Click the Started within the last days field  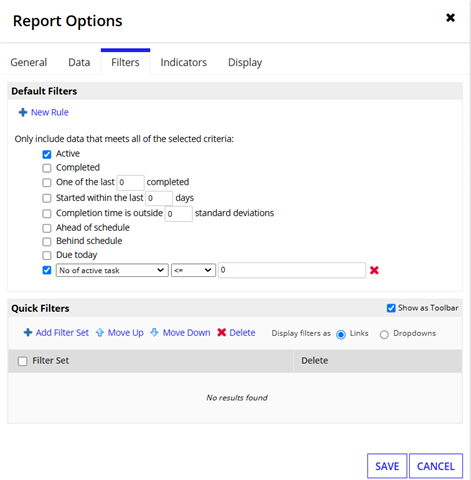[x=159, y=198]
